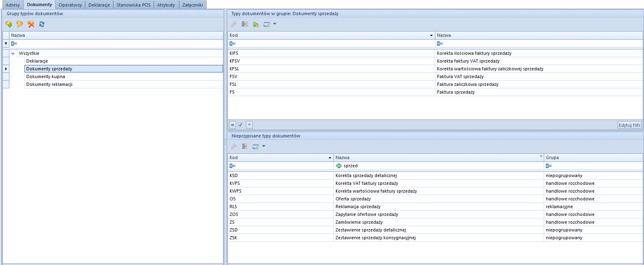Sort the upper grid by the Nazwa column header
The height and width of the screenshot is (265, 644).
[x=539, y=35]
